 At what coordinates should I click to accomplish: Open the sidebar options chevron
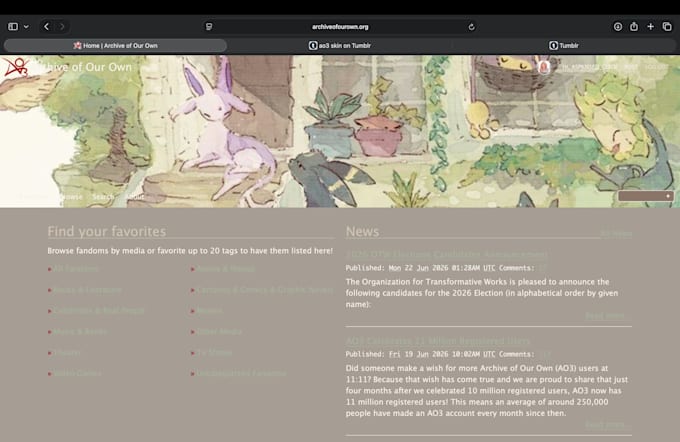point(26,27)
